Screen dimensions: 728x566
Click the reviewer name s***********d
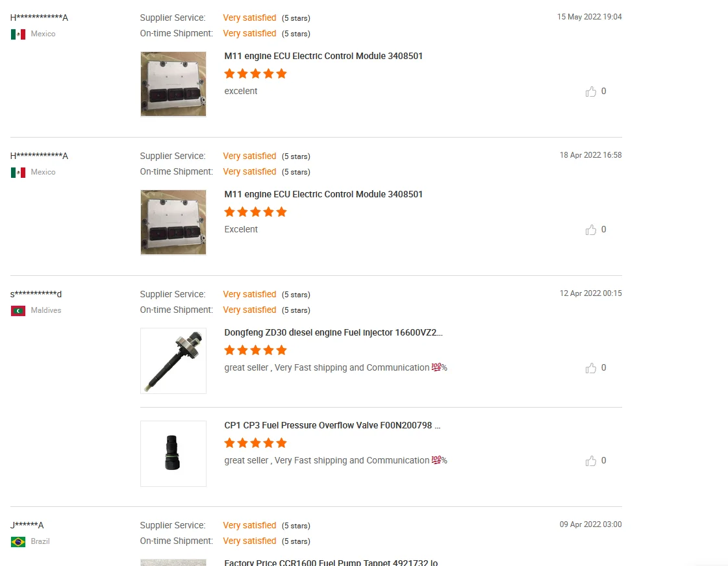36,295
